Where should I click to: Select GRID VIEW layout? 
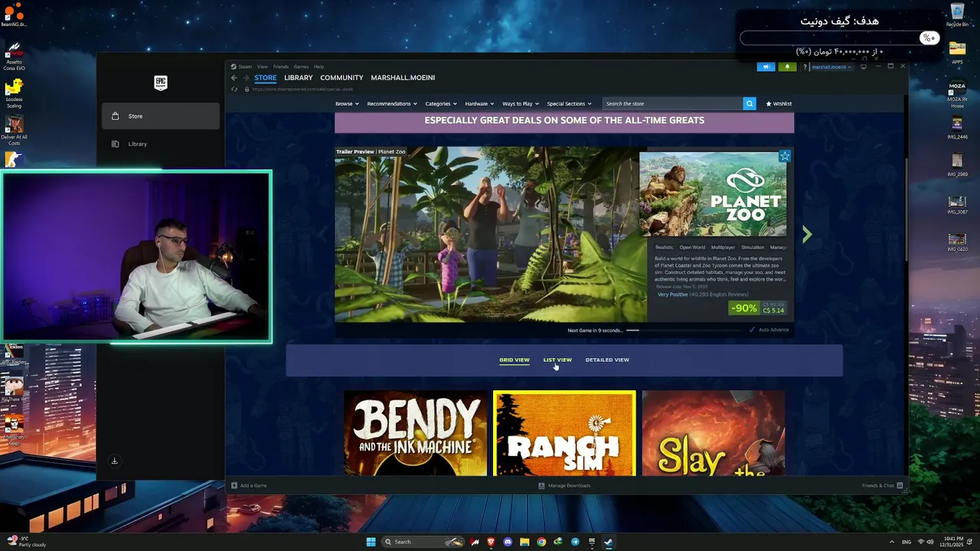pos(514,360)
